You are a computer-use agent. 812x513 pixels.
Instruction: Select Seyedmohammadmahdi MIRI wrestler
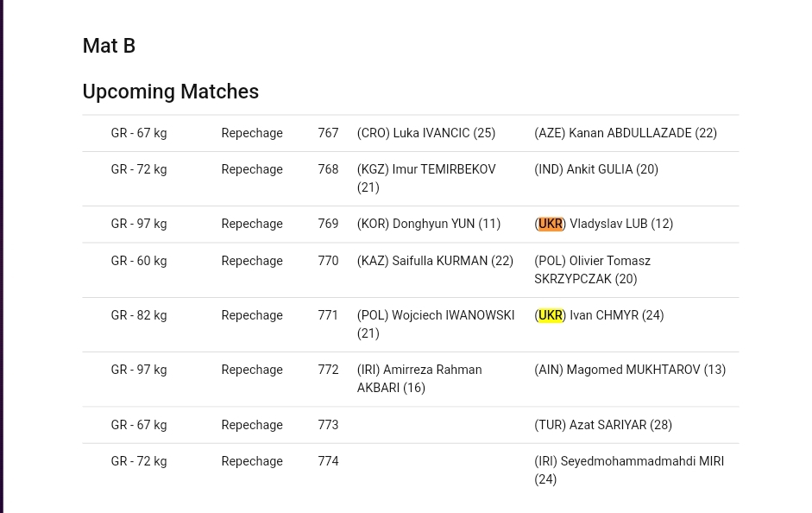point(629,470)
